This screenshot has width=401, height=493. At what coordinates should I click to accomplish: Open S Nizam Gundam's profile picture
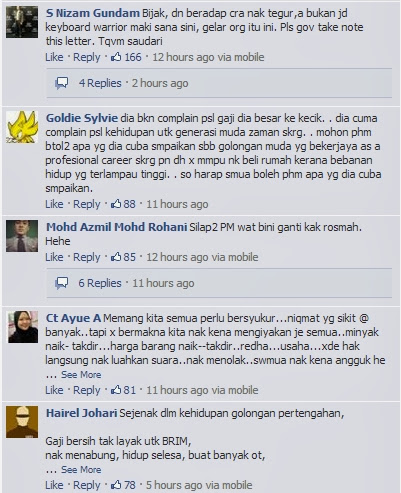point(22,22)
